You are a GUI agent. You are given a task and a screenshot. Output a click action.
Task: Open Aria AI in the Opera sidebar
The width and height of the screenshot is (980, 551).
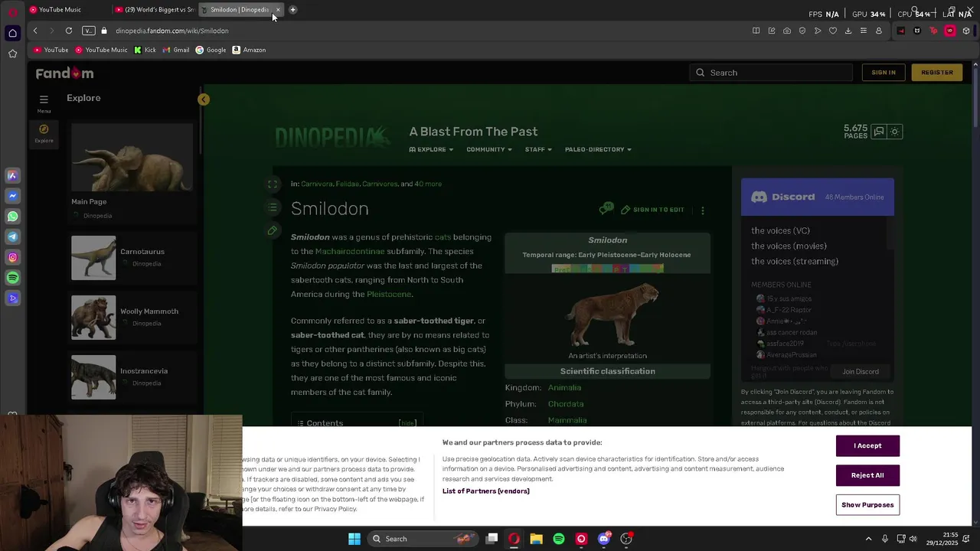click(12, 175)
